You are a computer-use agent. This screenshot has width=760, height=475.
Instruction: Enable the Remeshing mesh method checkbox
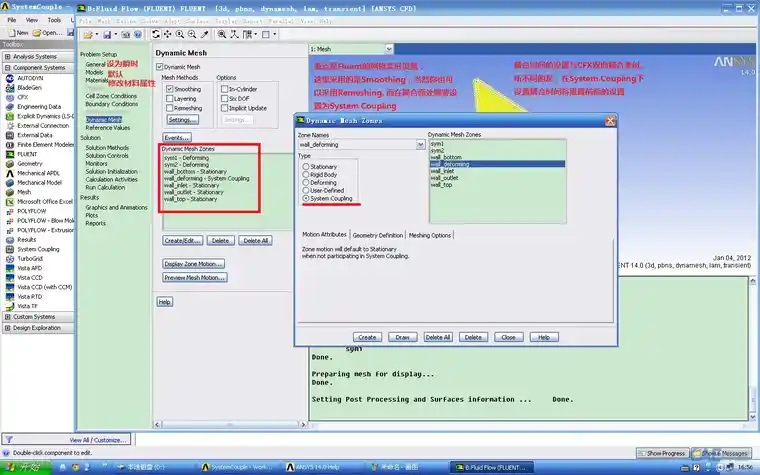170,108
